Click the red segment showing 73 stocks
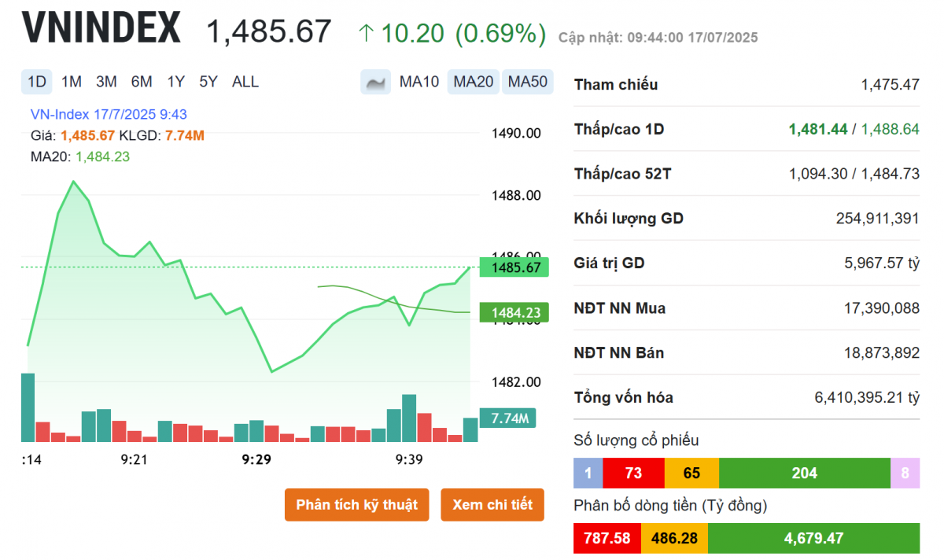 pos(633,473)
